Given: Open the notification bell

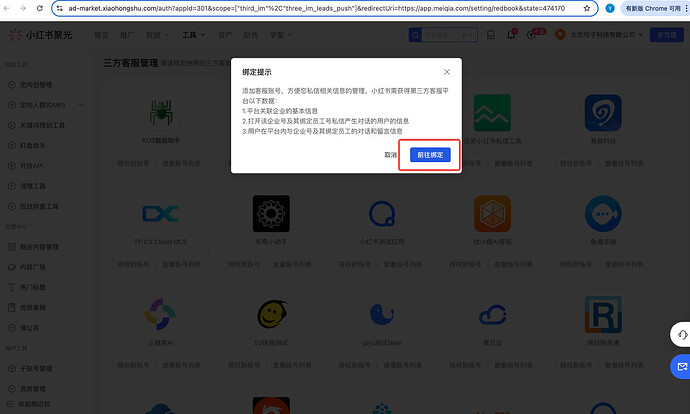Looking at the screenshot, I should click(x=511, y=34).
